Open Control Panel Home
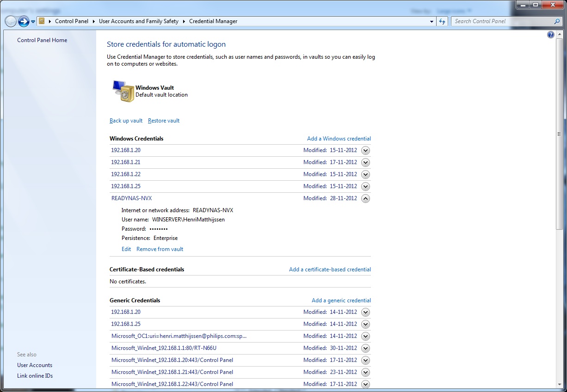This screenshot has width=567, height=392. pyautogui.click(x=42, y=40)
